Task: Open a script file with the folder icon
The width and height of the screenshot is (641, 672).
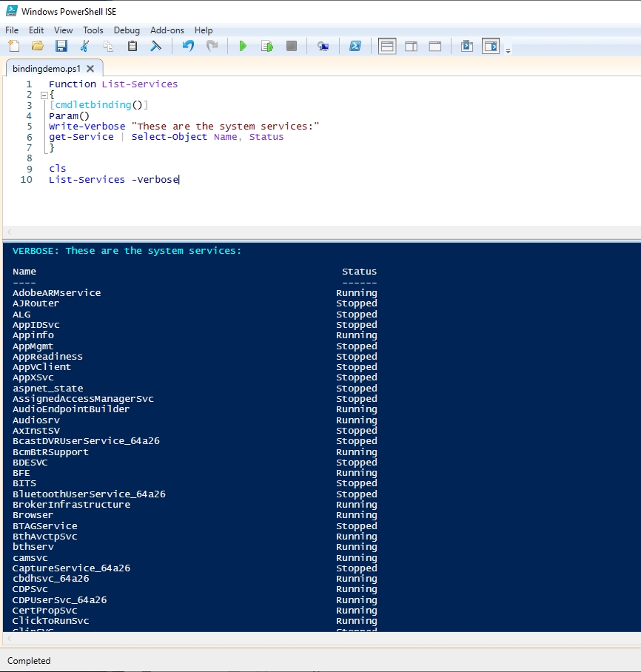Action: tap(38, 46)
